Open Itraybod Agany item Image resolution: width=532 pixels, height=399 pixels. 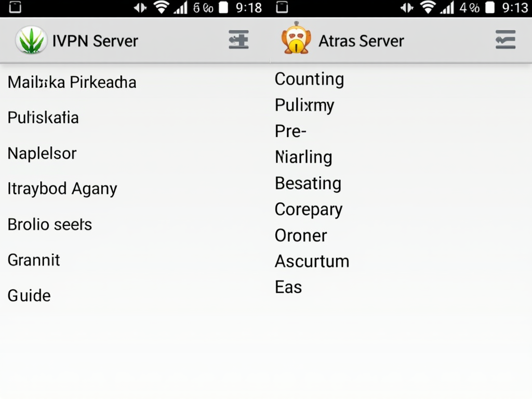click(62, 189)
